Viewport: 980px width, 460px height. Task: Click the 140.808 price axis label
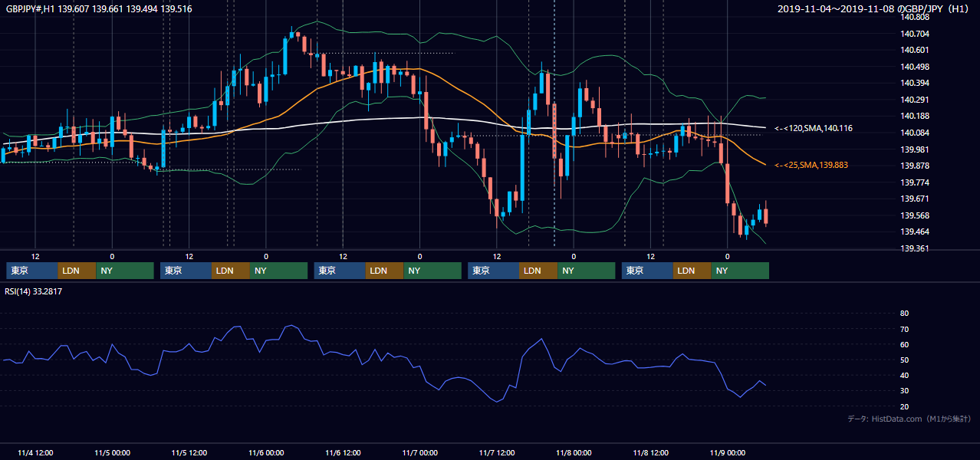click(x=916, y=17)
